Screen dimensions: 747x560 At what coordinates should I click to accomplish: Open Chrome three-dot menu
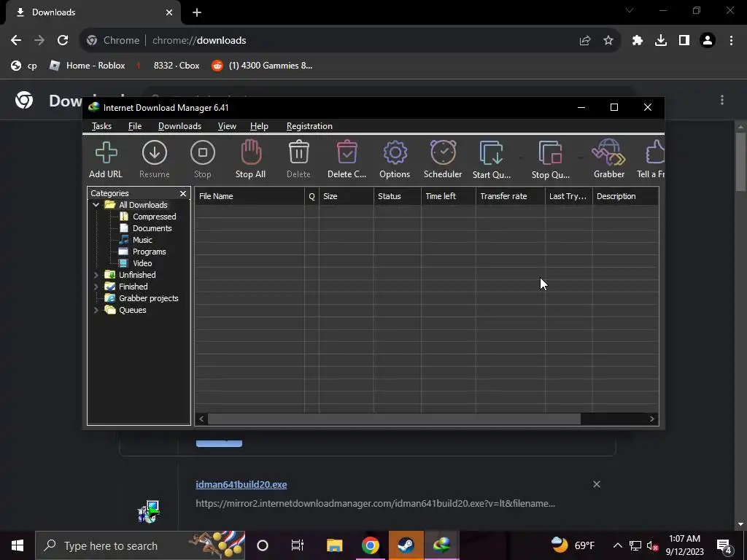point(731,41)
